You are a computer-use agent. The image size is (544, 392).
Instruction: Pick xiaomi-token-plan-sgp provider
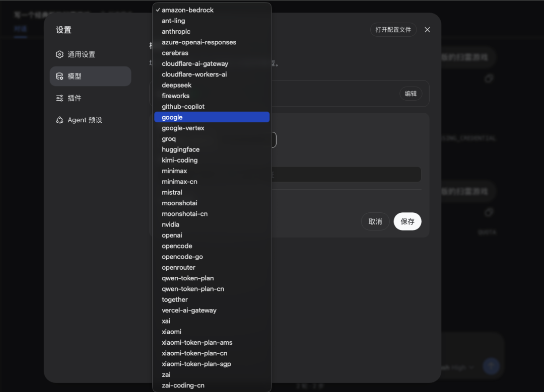[212, 365]
